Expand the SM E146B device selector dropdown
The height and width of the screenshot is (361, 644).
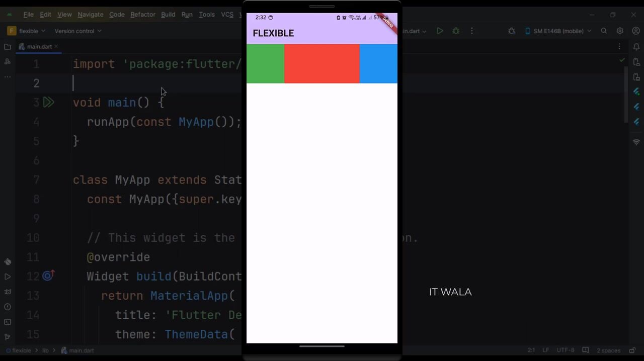click(558, 31)
